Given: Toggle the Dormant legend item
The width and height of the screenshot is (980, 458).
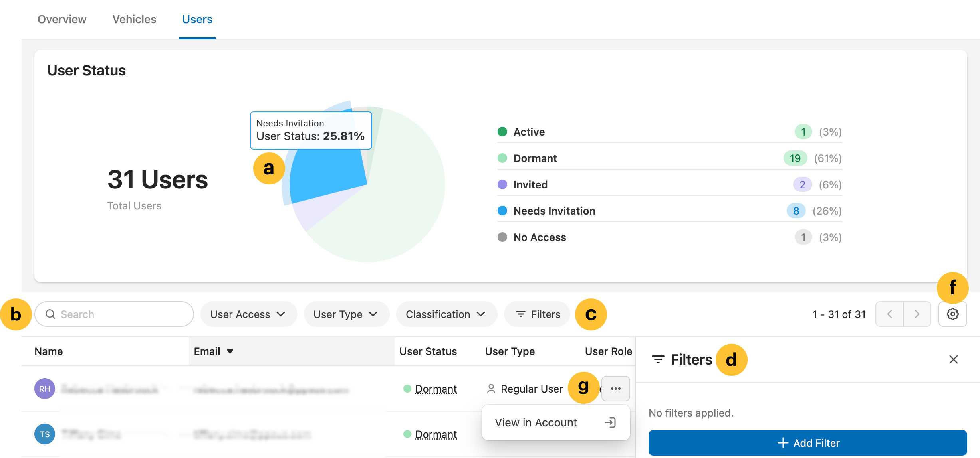Looking at the screenshot, I should pyautogui.click(x=535, y=158).
